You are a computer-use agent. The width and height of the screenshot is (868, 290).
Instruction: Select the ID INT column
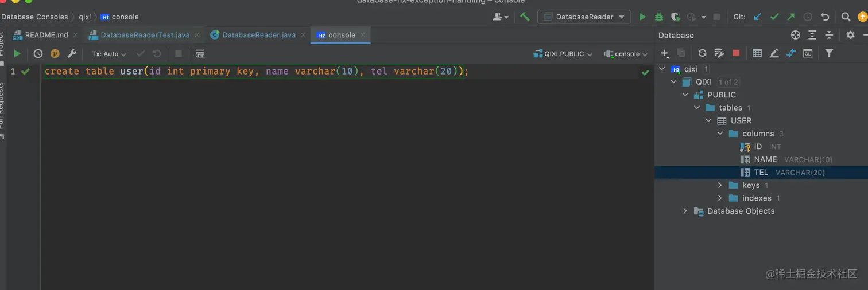click(761, 146)
